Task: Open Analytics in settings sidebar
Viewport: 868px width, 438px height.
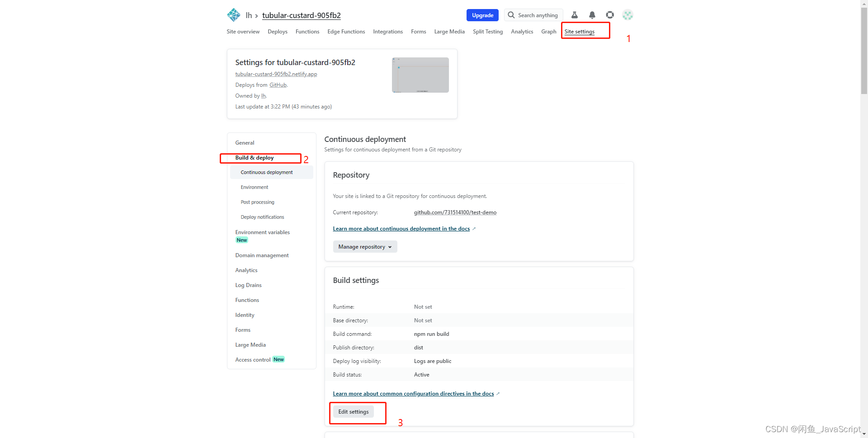Action: point(246,270)
